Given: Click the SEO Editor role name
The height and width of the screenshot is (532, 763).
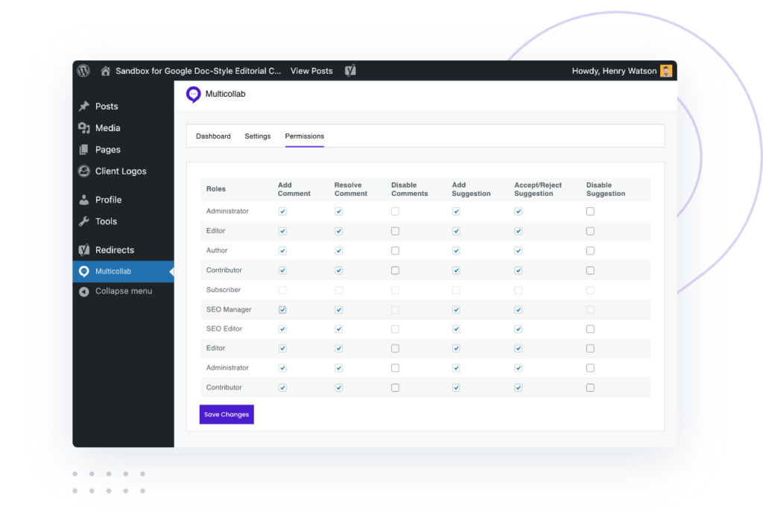Looking at the screenshot, I should 224,329.
